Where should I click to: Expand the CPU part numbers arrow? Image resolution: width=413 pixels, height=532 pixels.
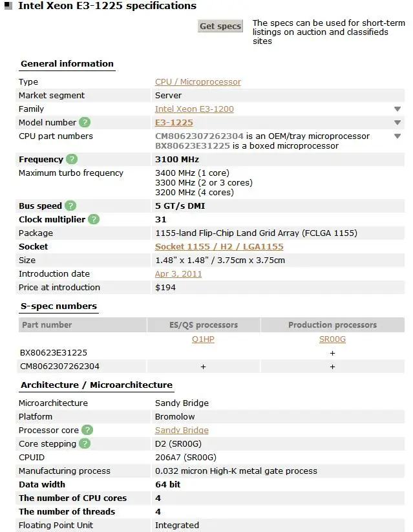397,136
